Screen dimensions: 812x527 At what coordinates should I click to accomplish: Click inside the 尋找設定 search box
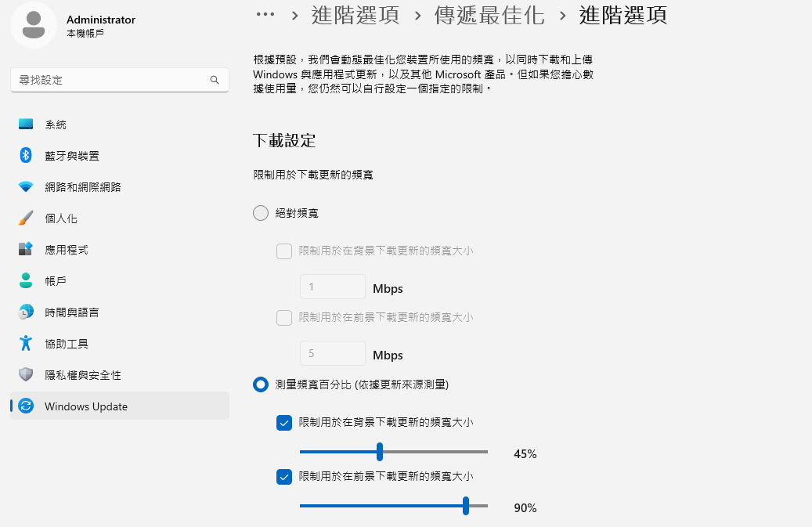120,80
